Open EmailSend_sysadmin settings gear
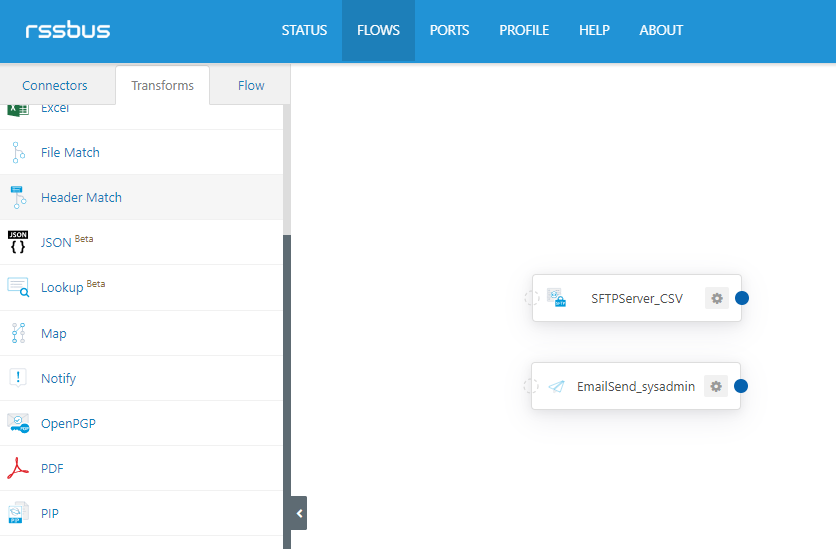The image size is (836, 549). pyautogui.click(x=716, y=386)
